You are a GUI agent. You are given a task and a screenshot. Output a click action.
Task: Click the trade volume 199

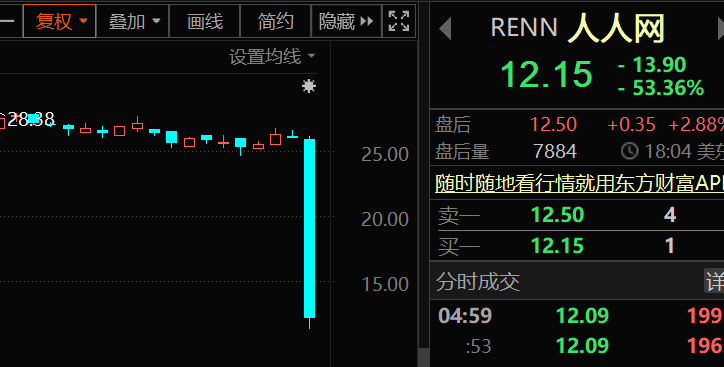point(704,316)
